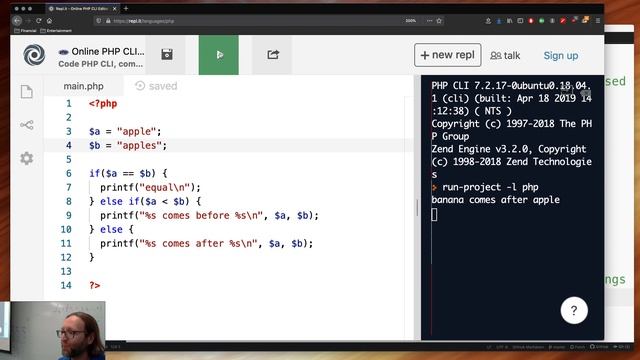Image resolution: width=640 pixels, height=360 pixels.
Task: Go back with the browser back arrow
Action: [x=17, y=21]
